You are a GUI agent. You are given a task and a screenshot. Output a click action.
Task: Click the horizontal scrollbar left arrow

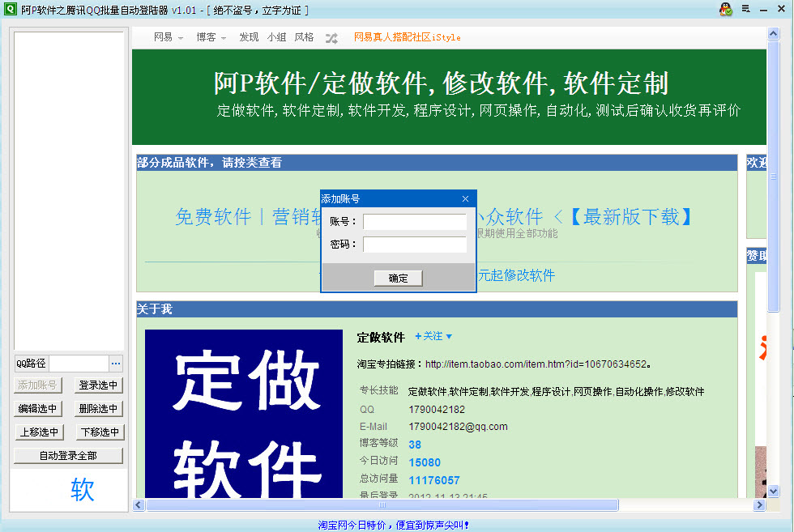point(139,504)
